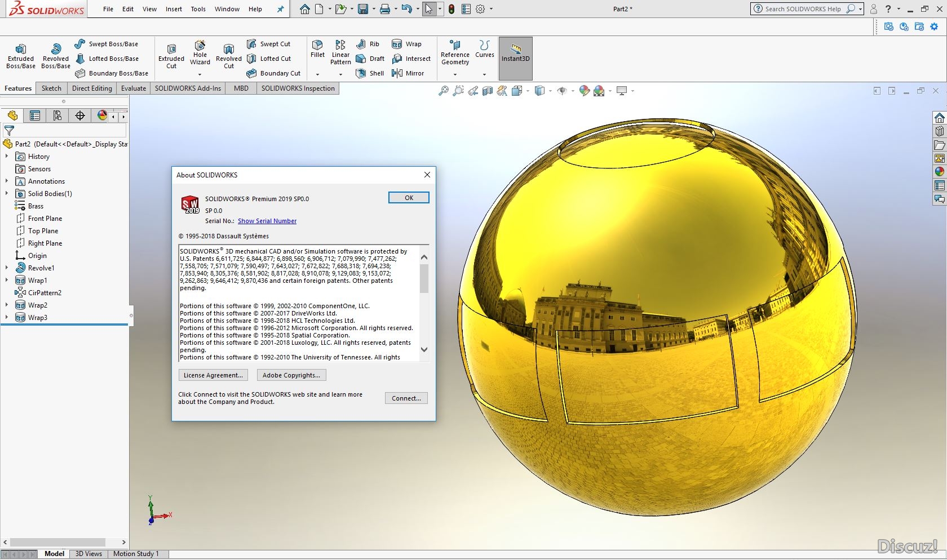947x560 pixels.
Task: Click the Zoom to Fit icon
Action: tap(444, 91)
